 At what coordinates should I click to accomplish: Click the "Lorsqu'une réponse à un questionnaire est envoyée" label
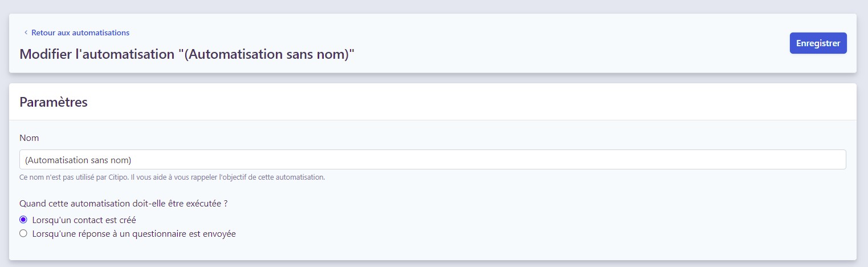point(134,233)
